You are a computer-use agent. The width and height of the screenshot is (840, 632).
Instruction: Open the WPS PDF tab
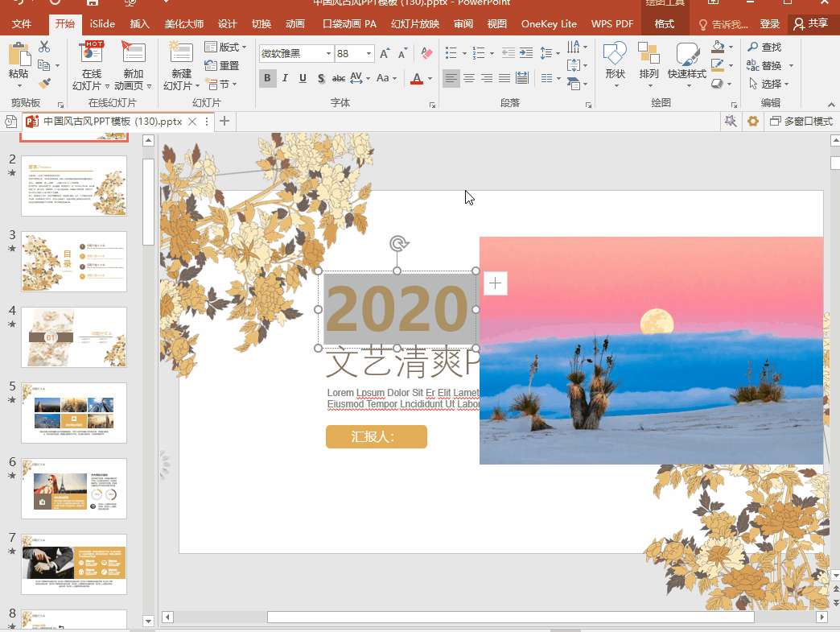[x=611, y=24]
